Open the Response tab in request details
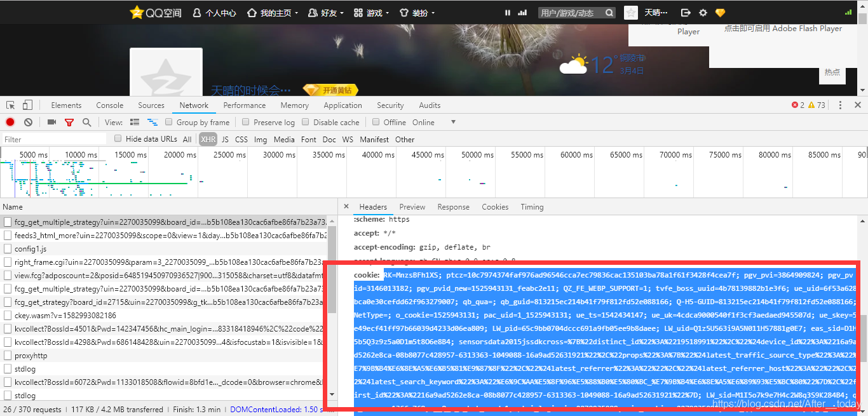This screenshot has width=868, height=416. [454, 207]
